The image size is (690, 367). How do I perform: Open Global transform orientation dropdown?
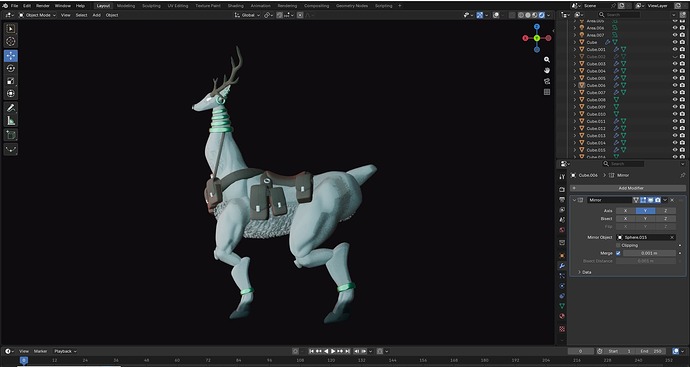point(248,15)
